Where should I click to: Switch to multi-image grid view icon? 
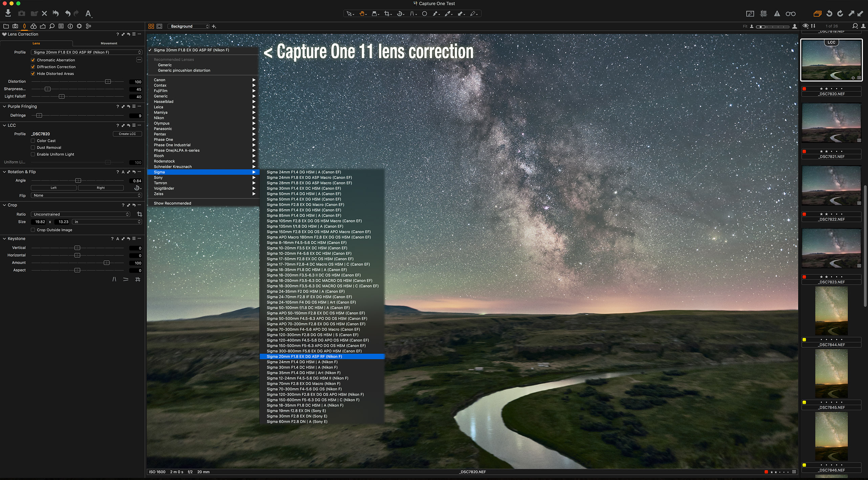click(x=151, y=26)
